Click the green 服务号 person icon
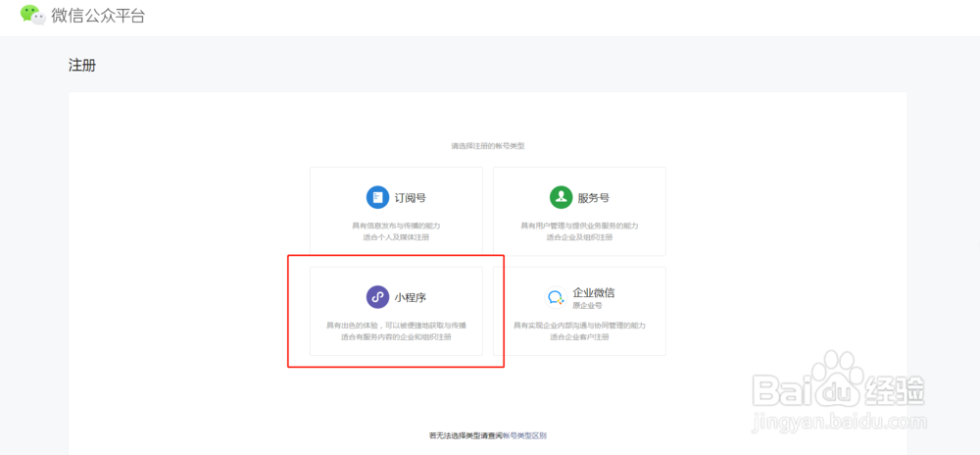980x455 pixels. click(562, 198)
